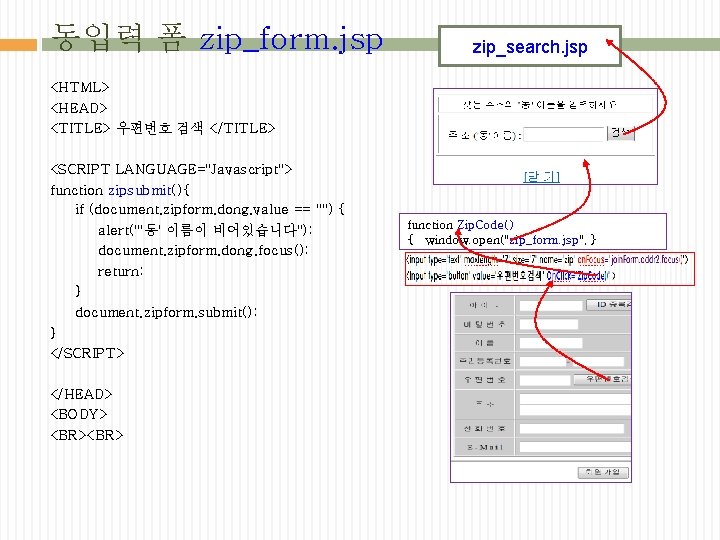Click the zip_form.jsp title text

pyautogui.click(x=291, y=40)
